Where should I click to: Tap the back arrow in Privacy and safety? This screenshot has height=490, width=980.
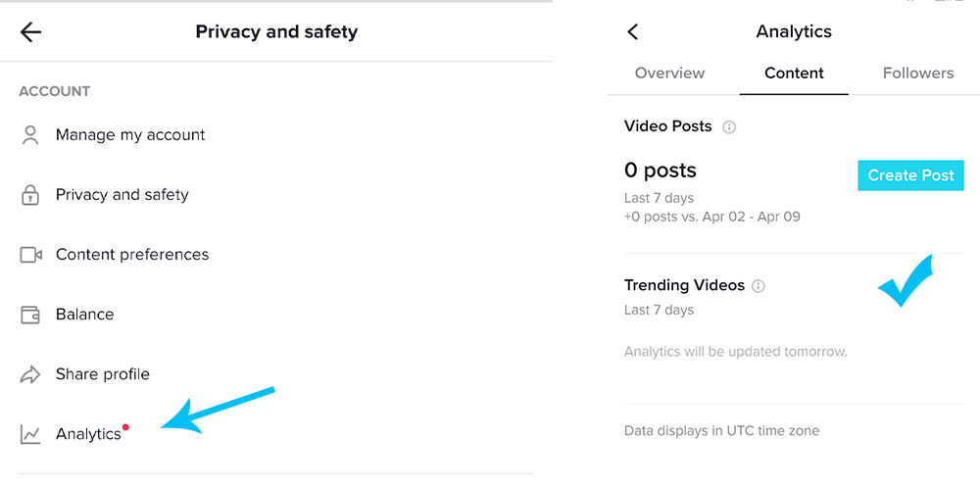[31, 32]
